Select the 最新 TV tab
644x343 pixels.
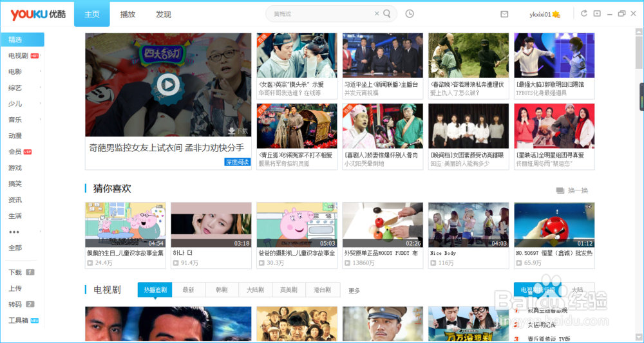pyautogui.click(x=188, y=290)
